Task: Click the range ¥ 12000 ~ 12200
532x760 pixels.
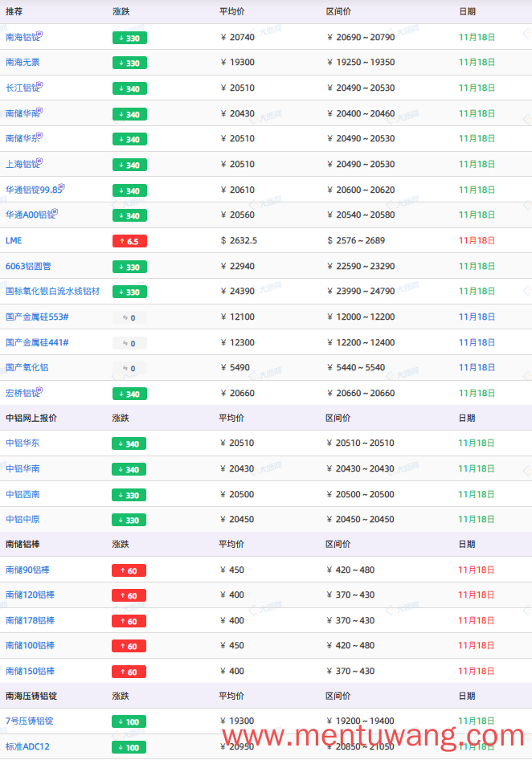Action: tap(361, 317)
